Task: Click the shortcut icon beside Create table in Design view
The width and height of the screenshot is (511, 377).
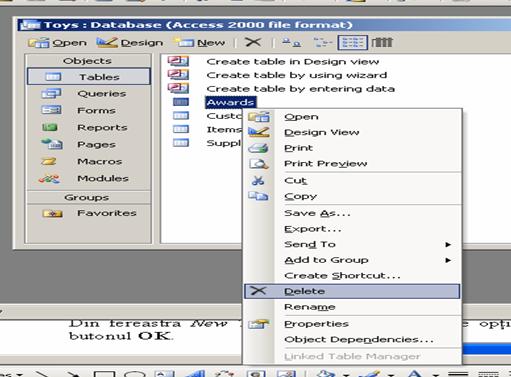Action: [178, 61]
